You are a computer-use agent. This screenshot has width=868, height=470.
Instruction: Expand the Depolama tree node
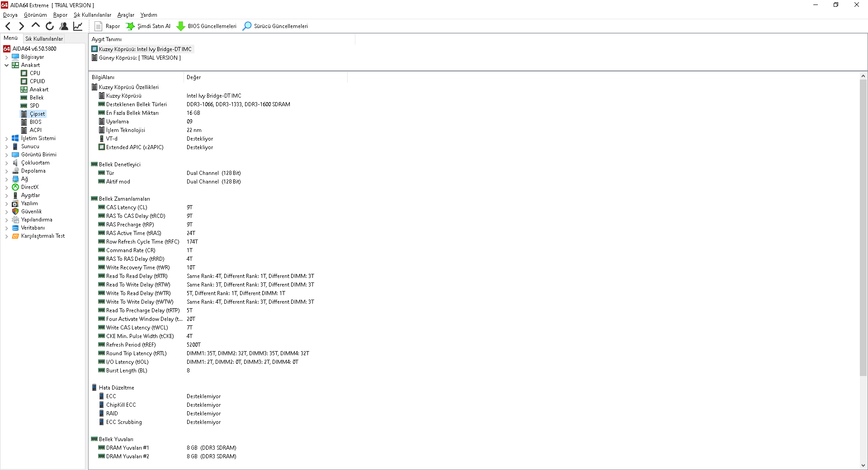point(7,171)
